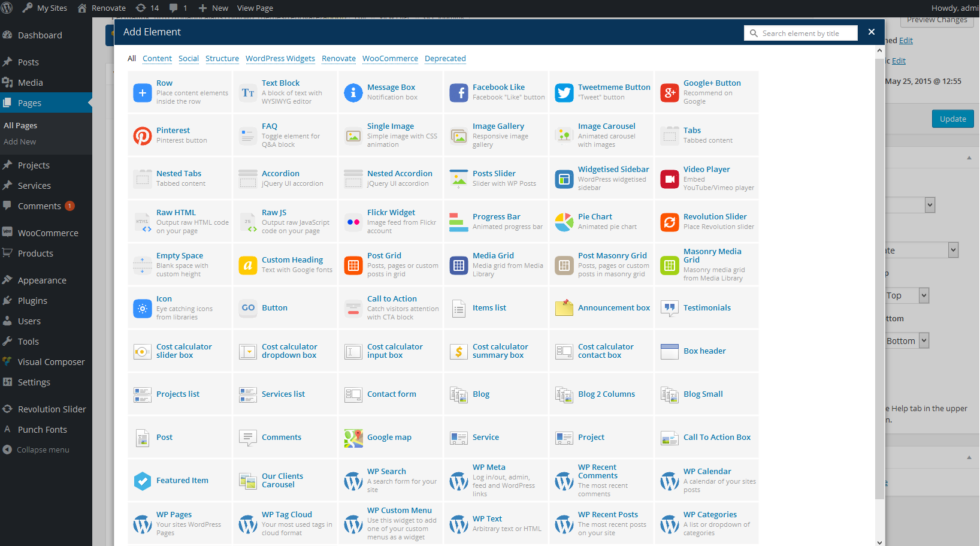Insert the Video Player element icon
The image size is (980, 546).
(669, 179)
